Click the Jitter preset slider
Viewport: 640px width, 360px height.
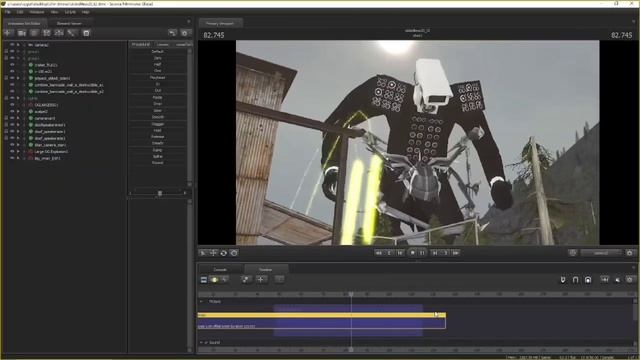[x=158, y=110]
